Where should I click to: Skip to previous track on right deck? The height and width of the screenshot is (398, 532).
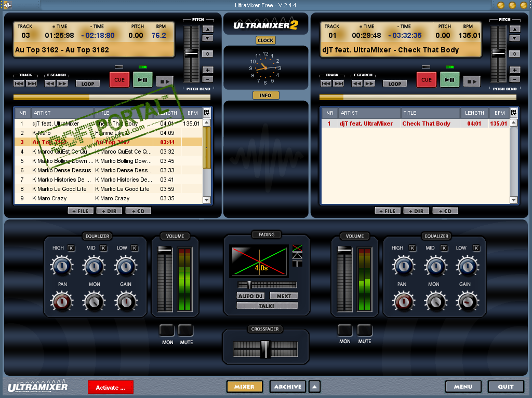pos(326,84)
